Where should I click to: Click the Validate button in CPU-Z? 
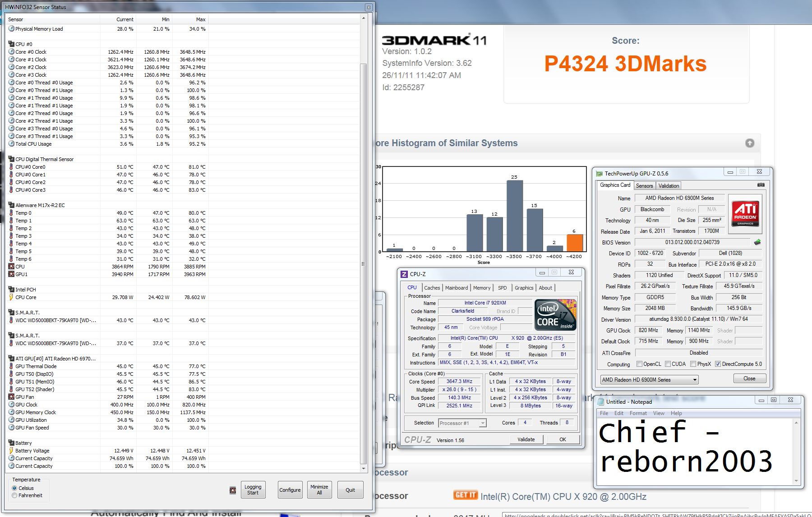coord(526,439)
